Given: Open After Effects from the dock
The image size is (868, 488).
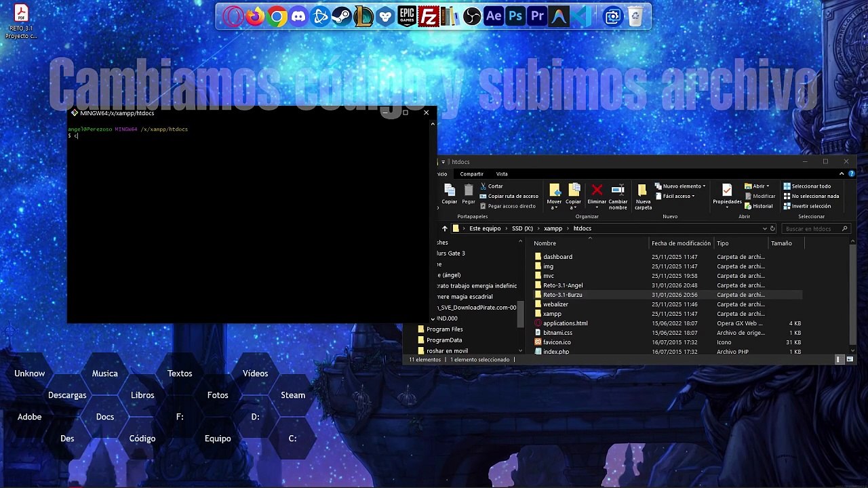Looking at the screenshot, I should click(x=494, y=16).
